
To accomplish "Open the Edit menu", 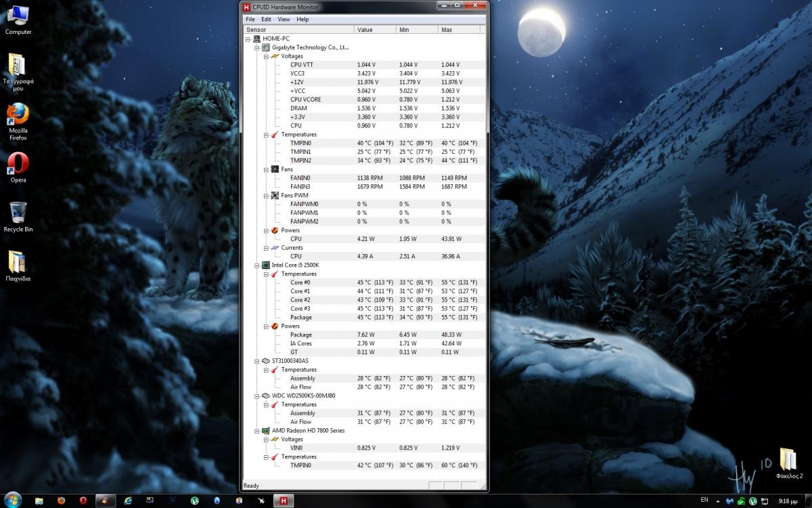I will pyautogui.click(x=267, y=20).
